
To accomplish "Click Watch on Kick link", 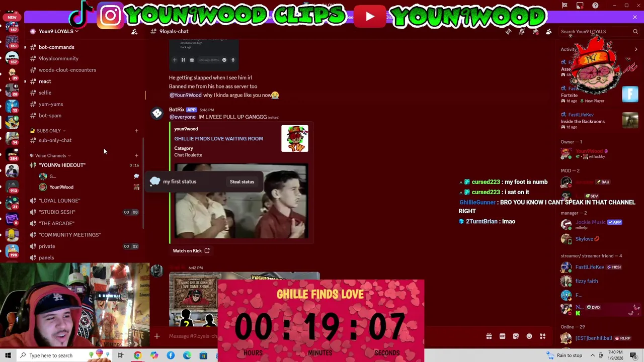I will [191, 250].
